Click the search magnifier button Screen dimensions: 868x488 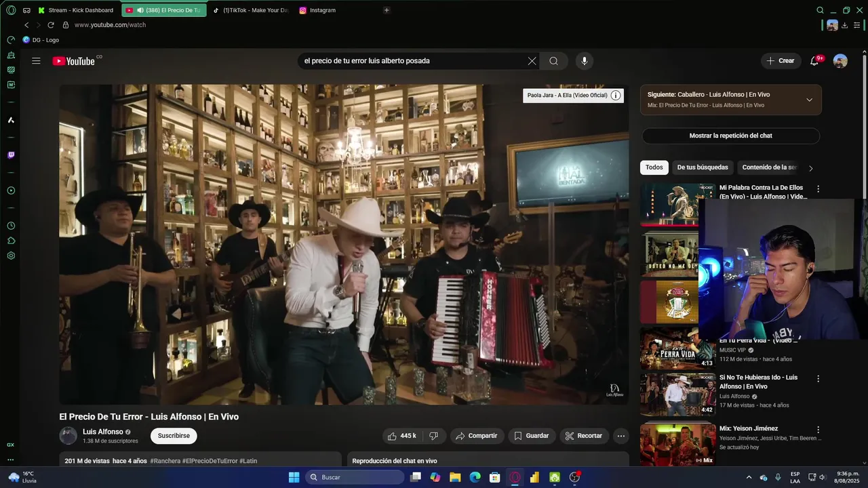point(554,61)
